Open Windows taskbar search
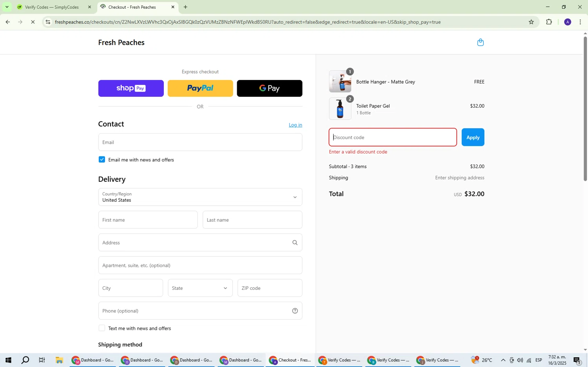 pyautogui.click(x=25, y=360)
